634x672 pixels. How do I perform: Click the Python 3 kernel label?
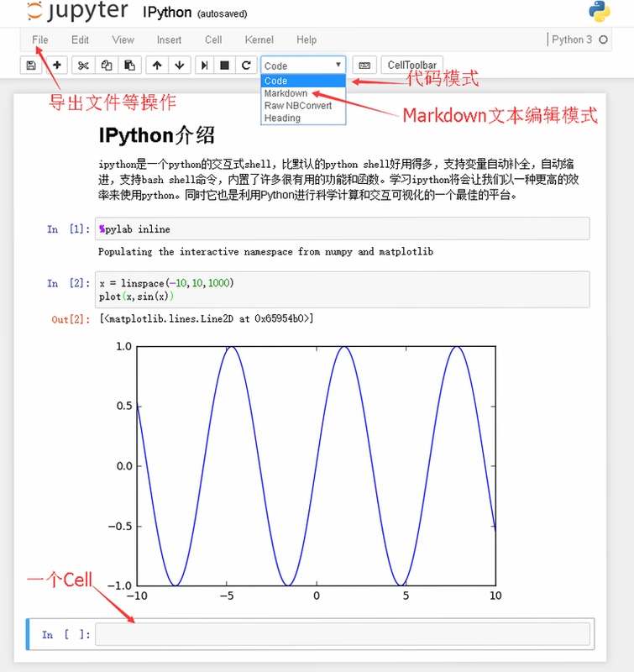point(572,39)
